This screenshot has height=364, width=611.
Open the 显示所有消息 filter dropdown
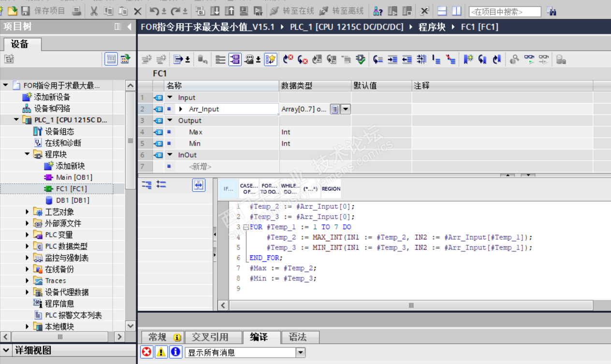[301, 352]
